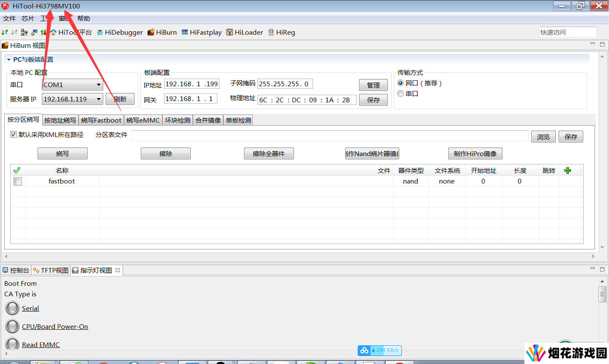Click the Serial indicator light
The image size is (609, 364).
tap(12, 308)
